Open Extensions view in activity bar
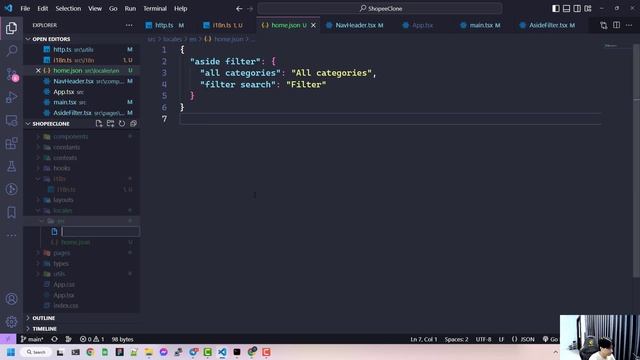Screen dimensions: 640x360 pos(11,143)
